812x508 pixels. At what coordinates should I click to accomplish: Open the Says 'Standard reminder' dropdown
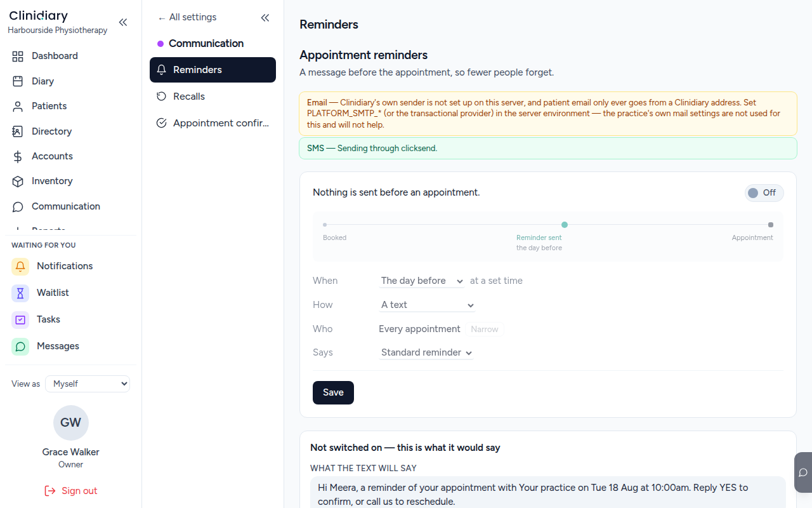point(426,352)
